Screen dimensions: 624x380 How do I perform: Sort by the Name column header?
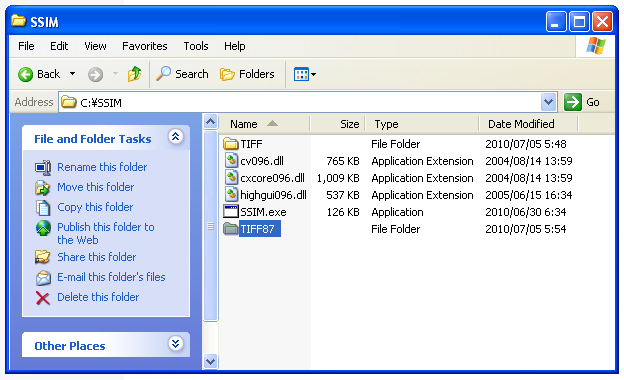coord(264,124)
